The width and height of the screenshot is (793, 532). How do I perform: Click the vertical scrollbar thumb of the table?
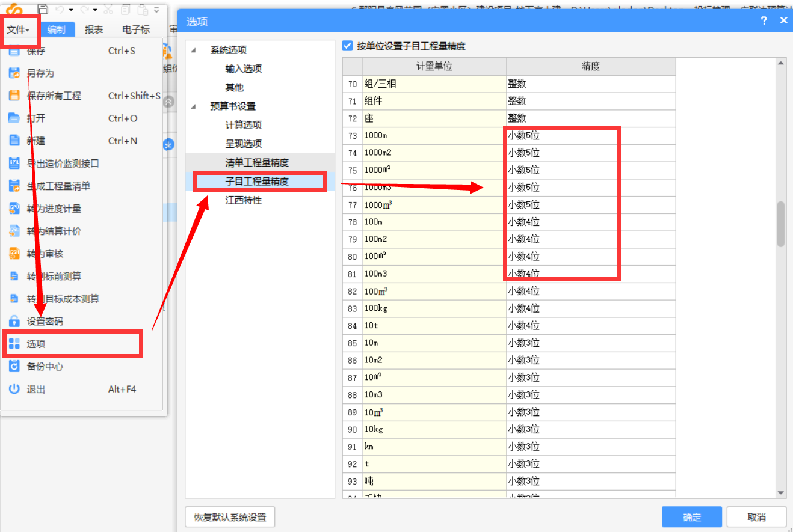[x=781, y=224]
